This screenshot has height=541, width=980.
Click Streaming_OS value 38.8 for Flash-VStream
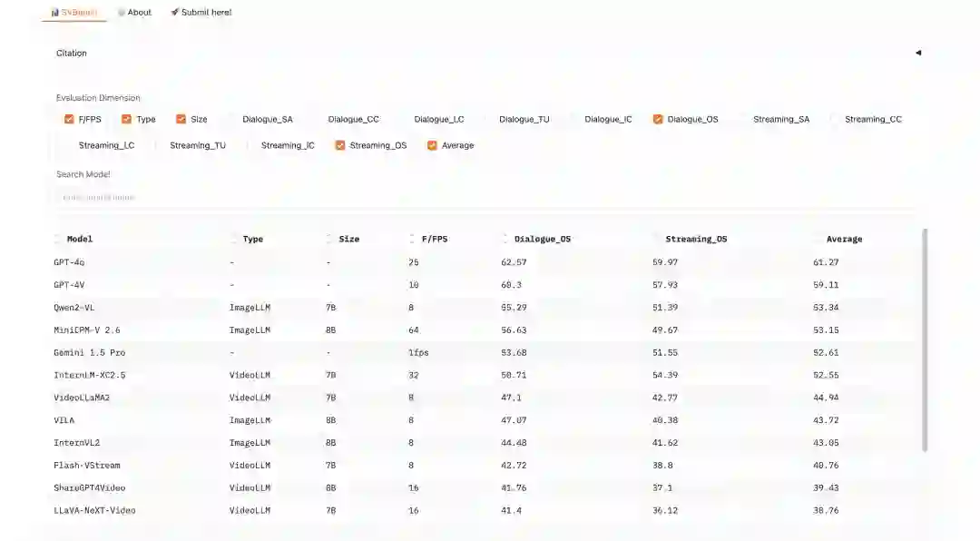662,465
